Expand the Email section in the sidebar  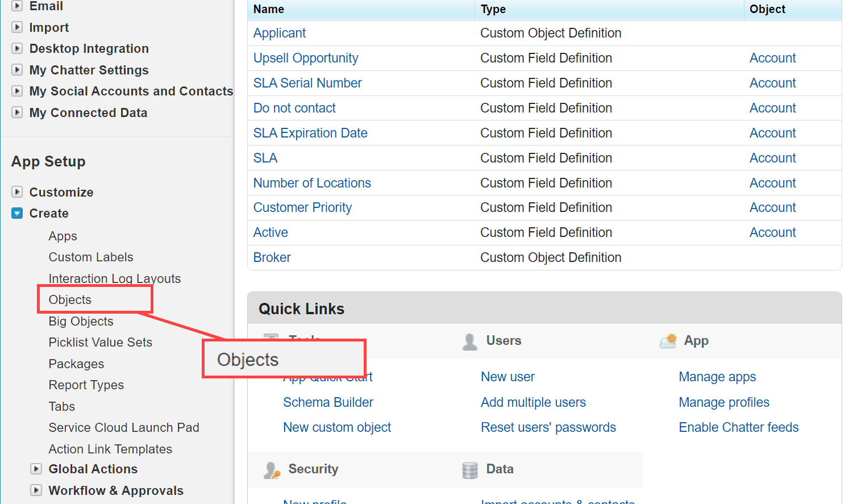point(17,6)
